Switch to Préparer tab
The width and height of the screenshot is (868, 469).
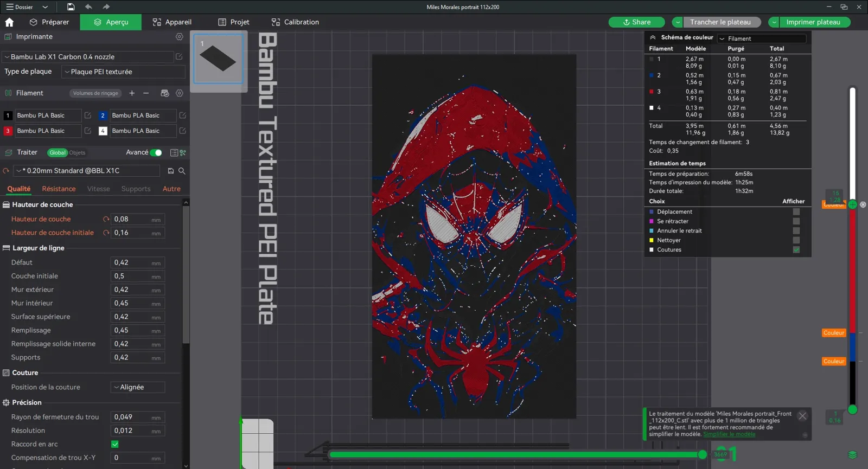(x=49, y=22)
